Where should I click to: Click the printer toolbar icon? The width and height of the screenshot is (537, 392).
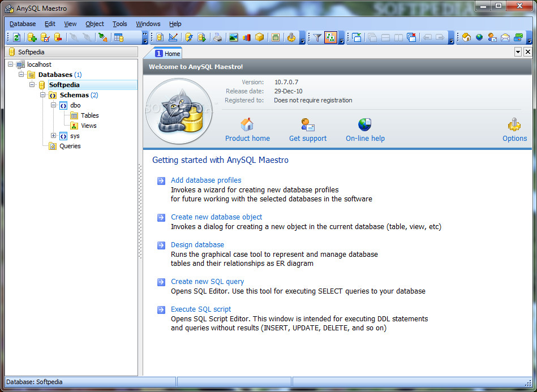click(x=217, y=37)
